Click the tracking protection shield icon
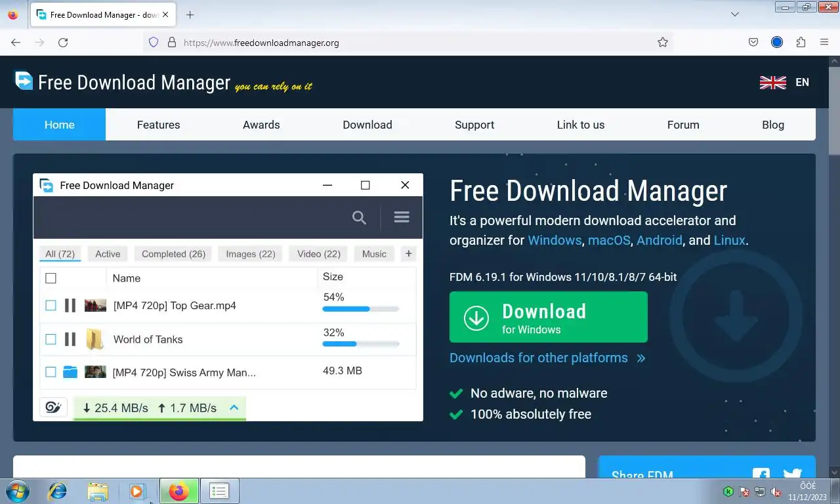The height and width of the screenshot is (504, 840). (154, 42)
